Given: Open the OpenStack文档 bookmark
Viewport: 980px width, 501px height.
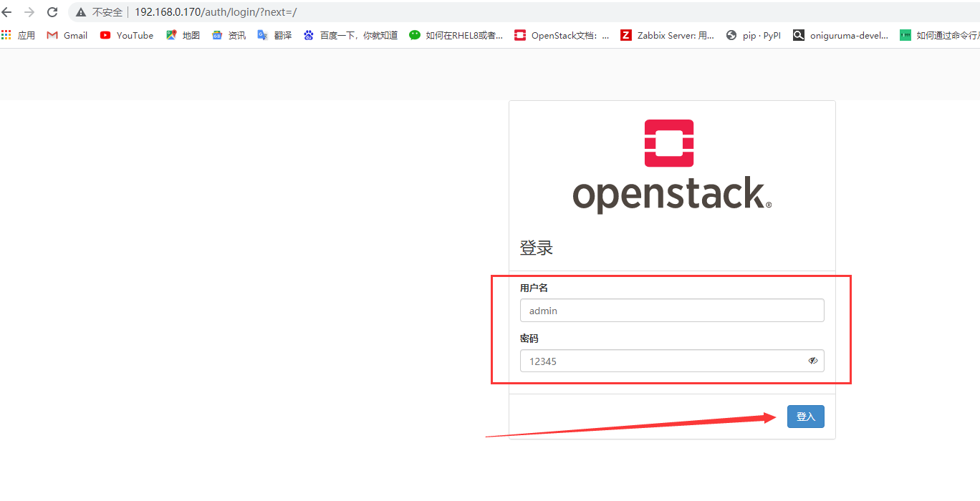Looking at the screenshot, I should point(562,35).
